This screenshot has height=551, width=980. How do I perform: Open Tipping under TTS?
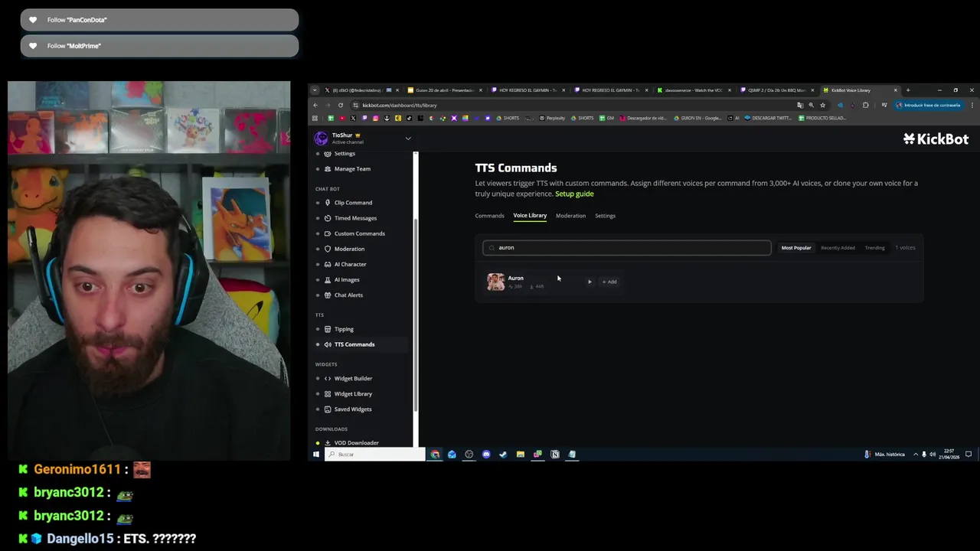pyautogui.click(x=343, y=329)
